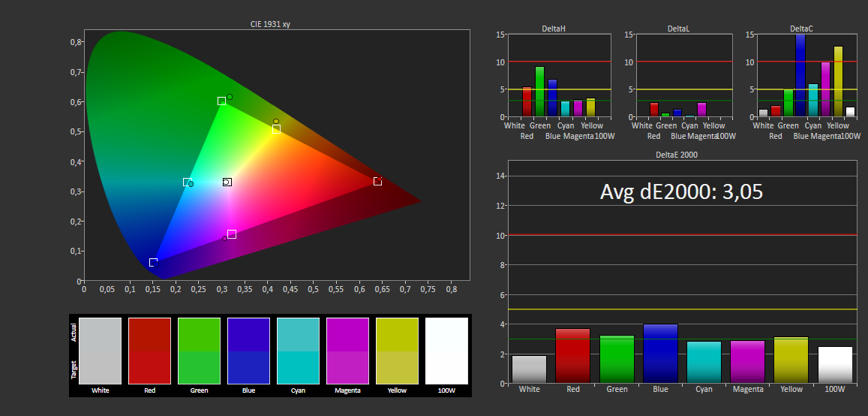This screenshot has width=868, height=416.
Task: Select the Blue bar in DeltaH chart
Action: [552, 98]
